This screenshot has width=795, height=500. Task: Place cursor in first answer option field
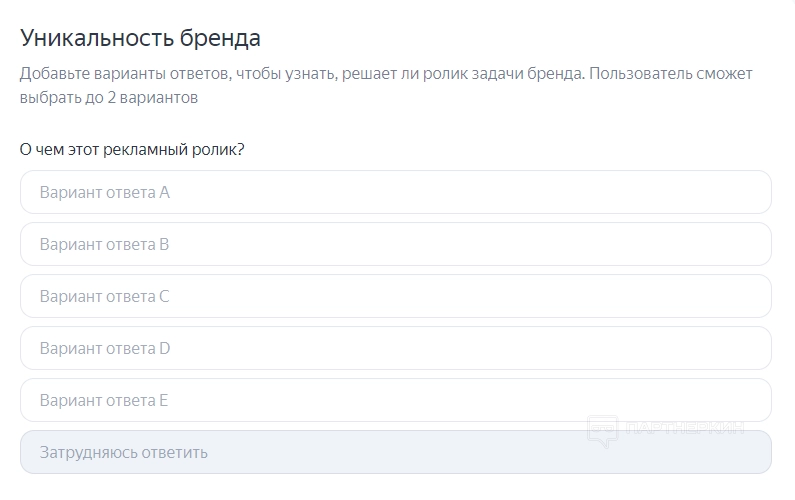tap(395, 192)
